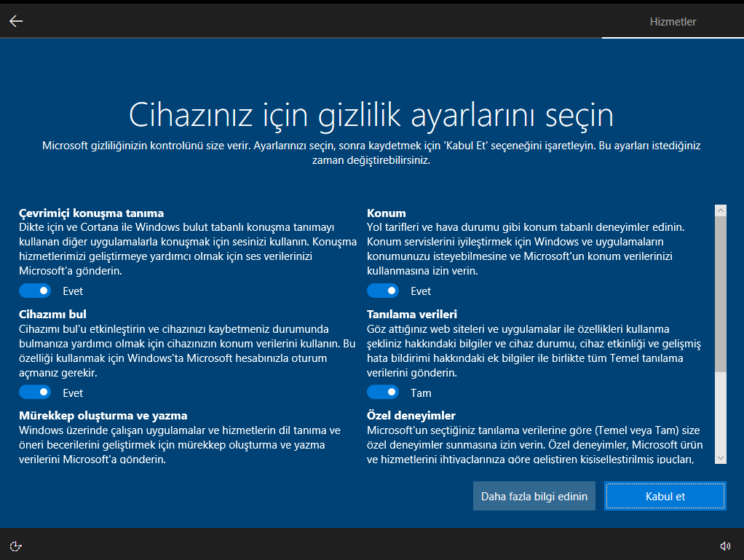This screenshot has width=744, height=560.
Task: Click the Özel deneyimler heading
Action: coord(411,416)
